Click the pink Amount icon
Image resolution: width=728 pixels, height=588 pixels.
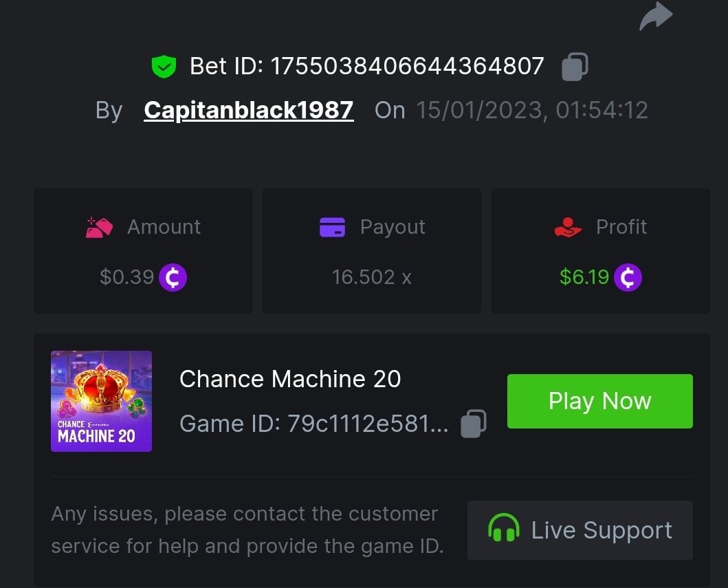[x=99, y=227]
